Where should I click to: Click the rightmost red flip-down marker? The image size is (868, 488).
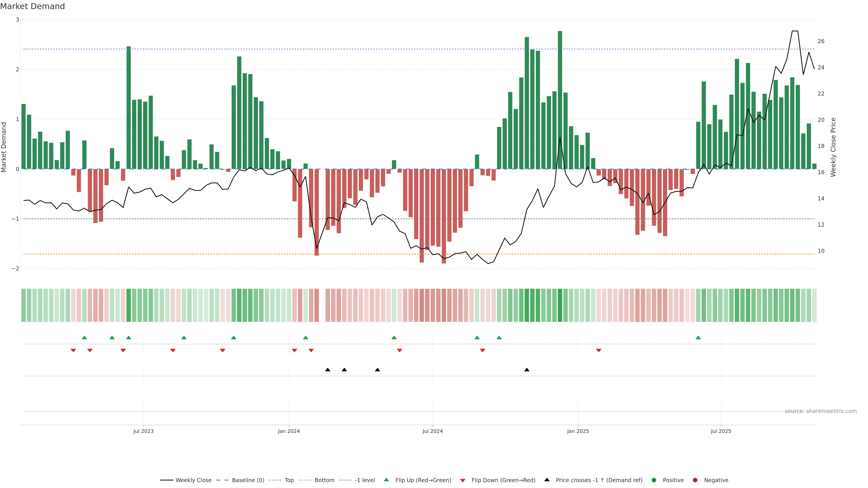(599, 351)
